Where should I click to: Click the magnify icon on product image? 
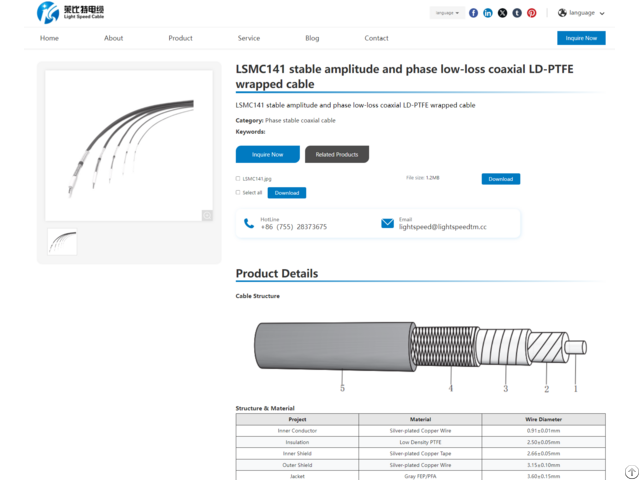[x=207, y=215]
